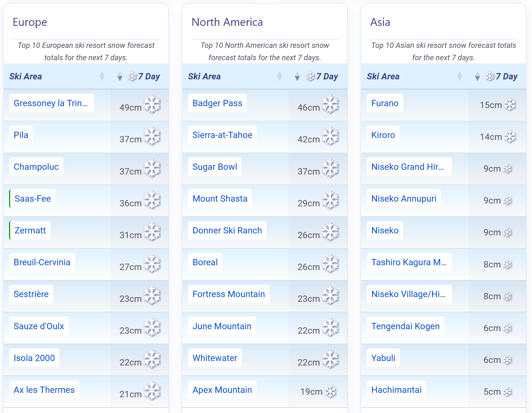
Task: Sort Asia table by Ski Area arrow
Action: coord(459,76)
